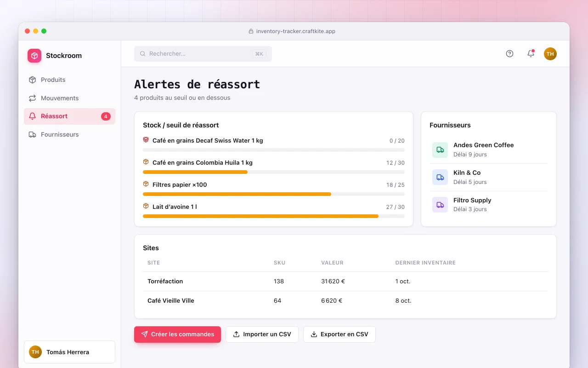Click the DERNIER INVENTAIRE column header
The height and width of the screenshot is (368, 588).
425,263
